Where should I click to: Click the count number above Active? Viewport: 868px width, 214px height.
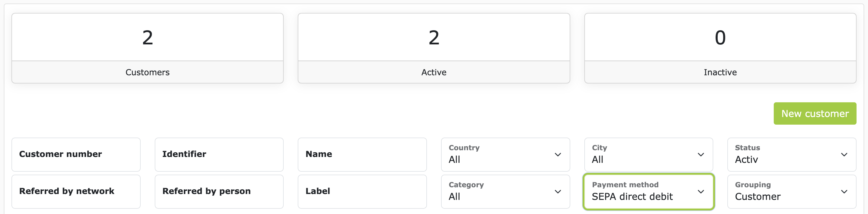[434, 37]
